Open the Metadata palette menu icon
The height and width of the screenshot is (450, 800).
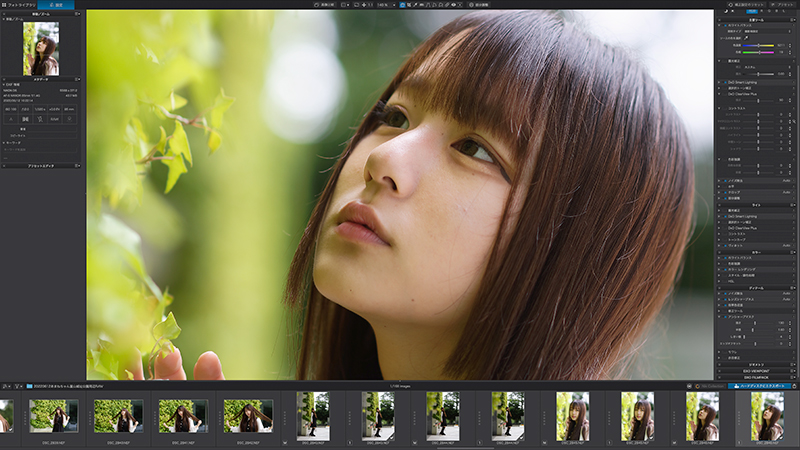(x=78, y=80)
